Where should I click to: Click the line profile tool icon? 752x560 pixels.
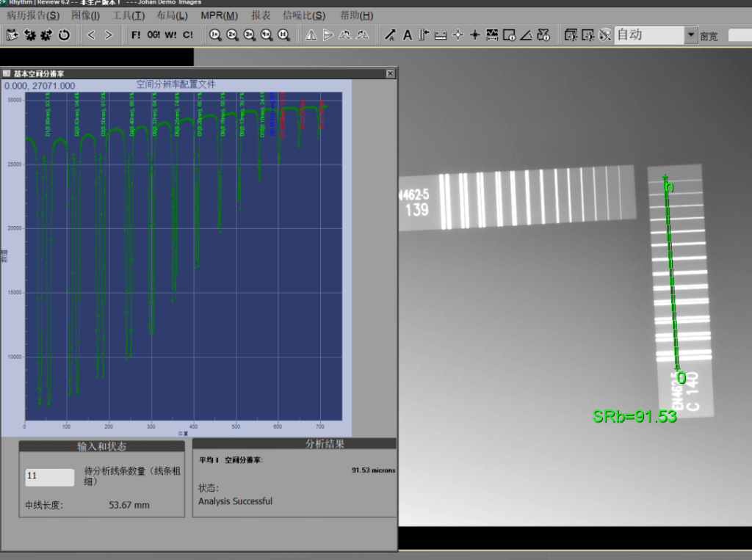click(x=492, y=34)
